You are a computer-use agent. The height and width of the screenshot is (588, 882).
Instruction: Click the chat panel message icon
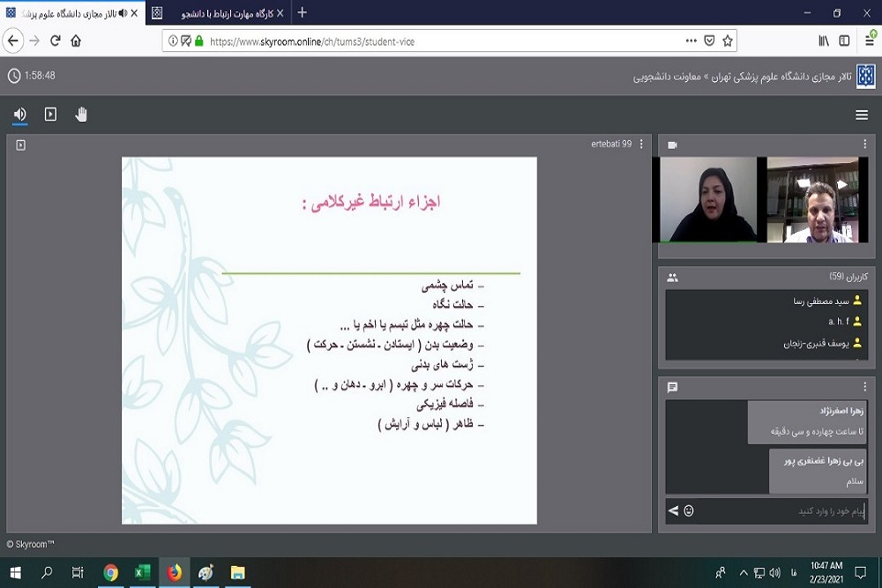point(672,387)
